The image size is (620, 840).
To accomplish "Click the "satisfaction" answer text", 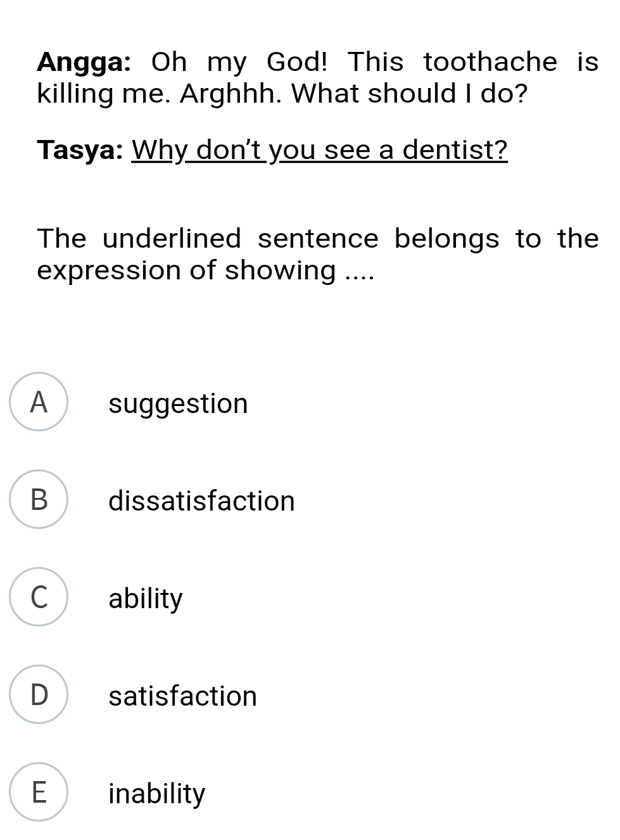I will pyautogui.click(x=182, y=696).
